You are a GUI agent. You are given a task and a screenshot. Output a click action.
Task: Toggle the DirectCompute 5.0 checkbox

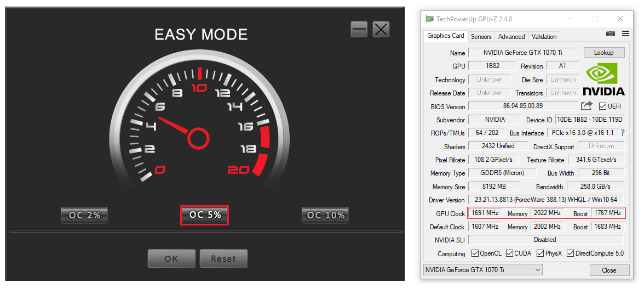coord(570,253)
